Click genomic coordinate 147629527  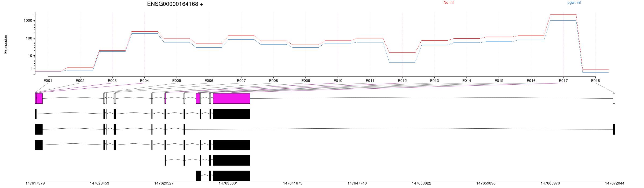pyautogui.click(x=164, y=183)
